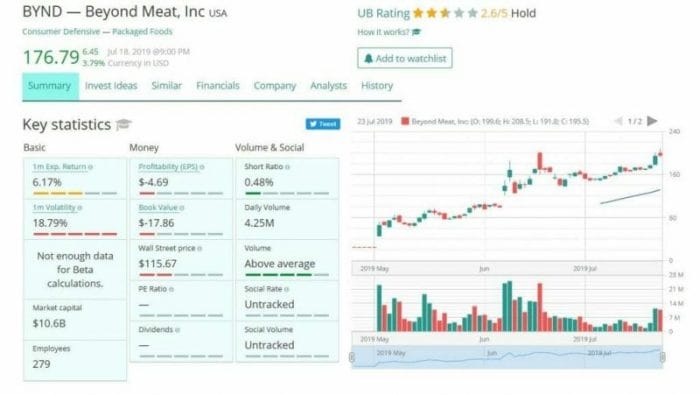
Task: Click the info icon next to Social Rate
Action: (287, 289)
